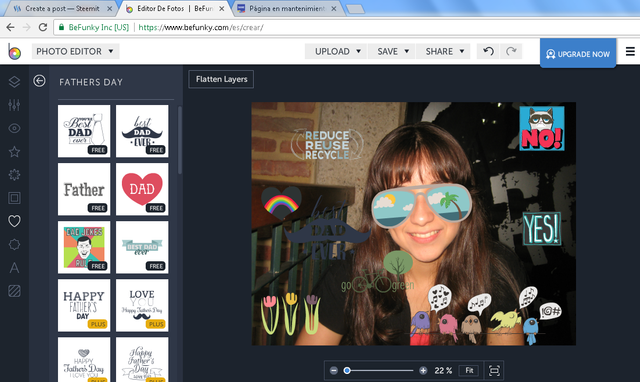Screen dimensions: 640x382
Task: Add the Happy Father's Day Plus graphic
Action: click(84, 305)
